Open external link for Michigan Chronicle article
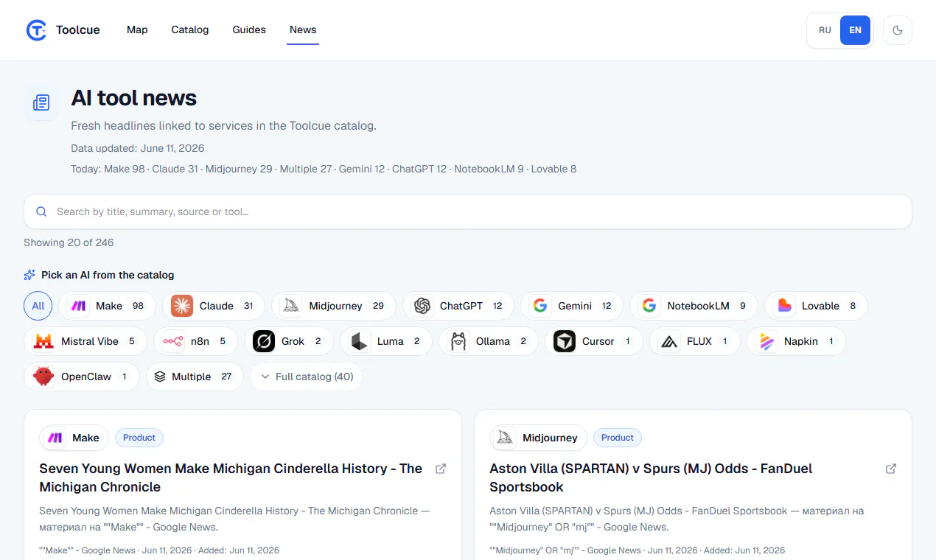This screenshot has height=560, width=936. [x=441, y=469]
